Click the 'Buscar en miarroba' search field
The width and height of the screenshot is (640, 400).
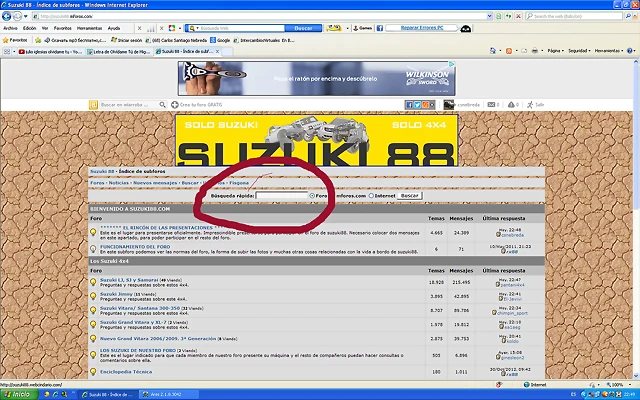[x=129, y=105]
